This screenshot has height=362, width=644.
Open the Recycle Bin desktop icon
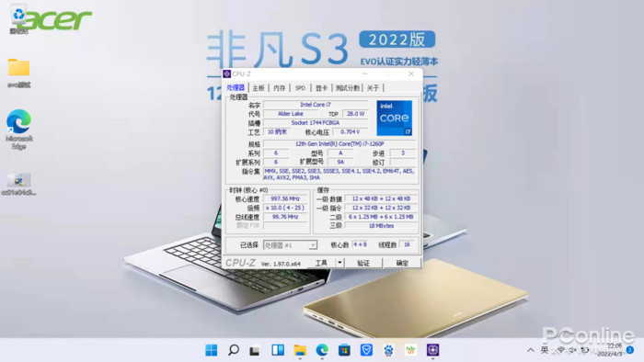click(x=18, y=18)
